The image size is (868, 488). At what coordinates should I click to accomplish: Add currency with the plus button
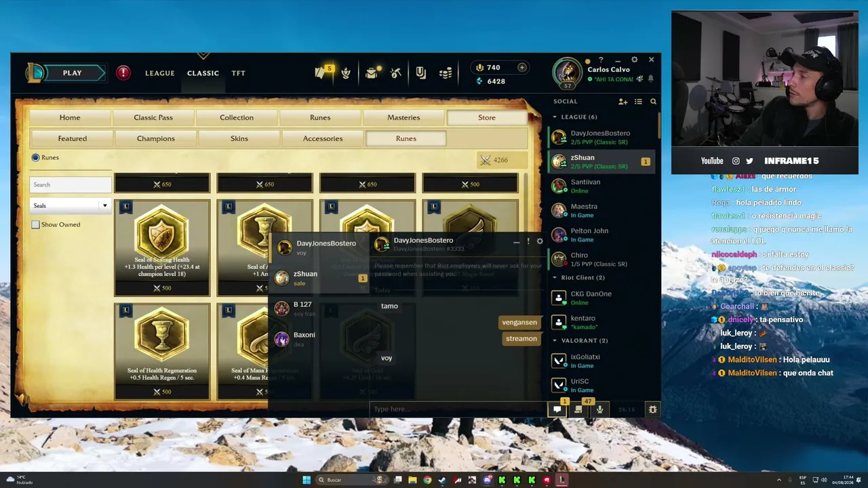point(521,67)
